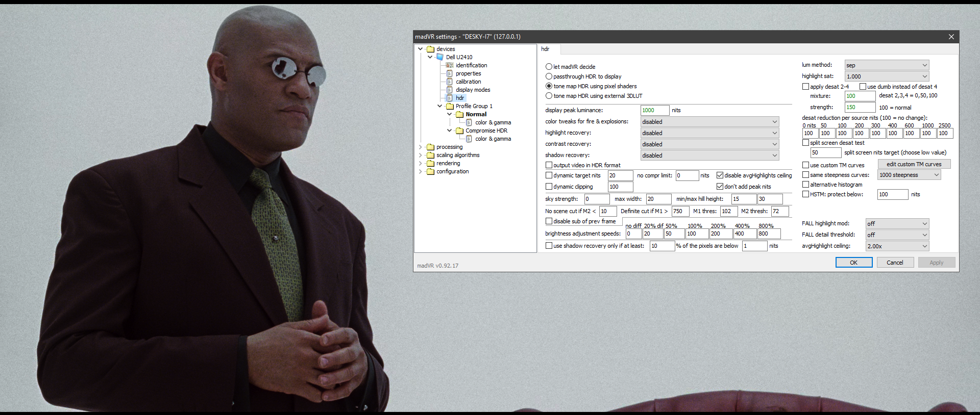Check 'alternative histogram' option

click(x=806, y=185)
